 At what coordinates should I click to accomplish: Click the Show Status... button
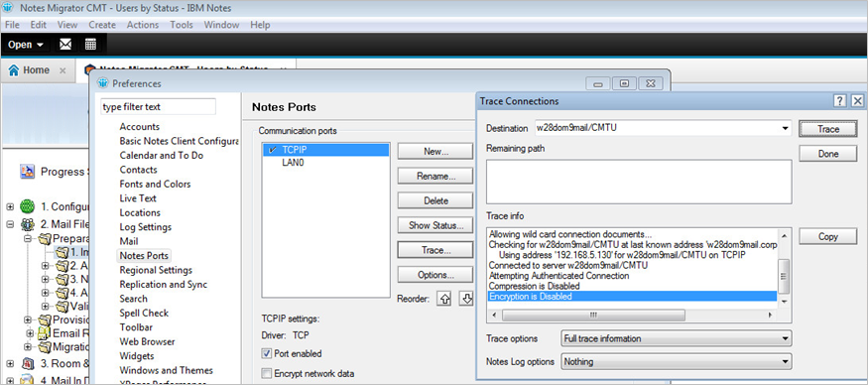[x=435, y=225]
